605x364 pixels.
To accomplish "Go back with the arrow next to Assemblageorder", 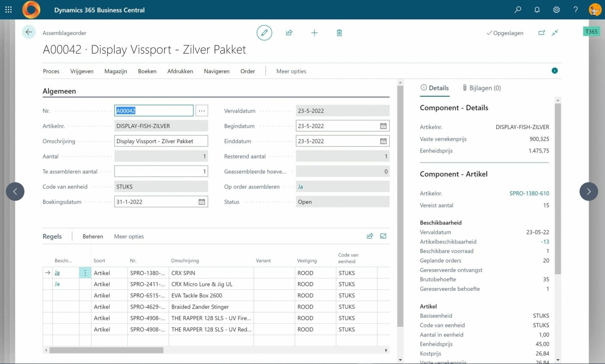I will 29,32.
